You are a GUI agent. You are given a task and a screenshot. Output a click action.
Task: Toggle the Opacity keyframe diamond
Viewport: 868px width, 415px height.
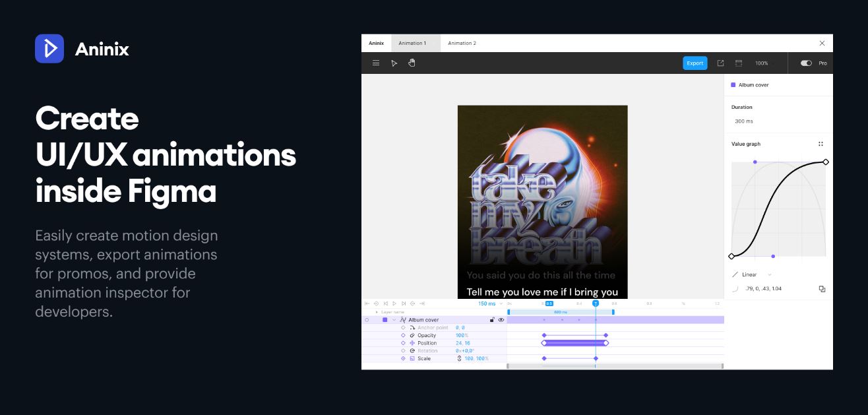pos(403,335)
